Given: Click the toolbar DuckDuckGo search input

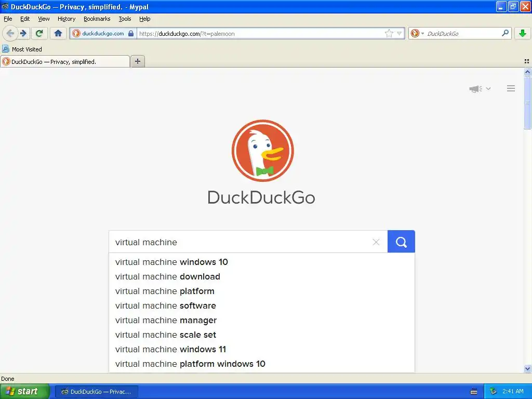Looking at the screenshot, I should [x=463, y=34].
